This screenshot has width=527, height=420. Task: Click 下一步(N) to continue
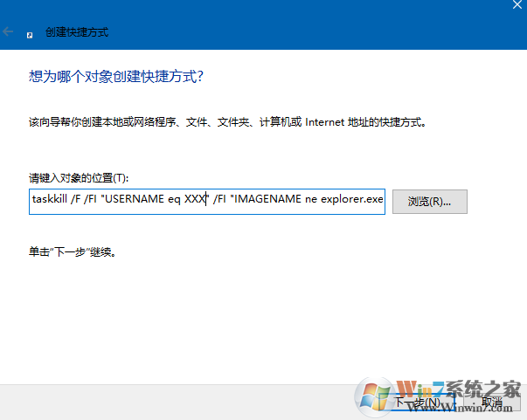click(417, 402)
